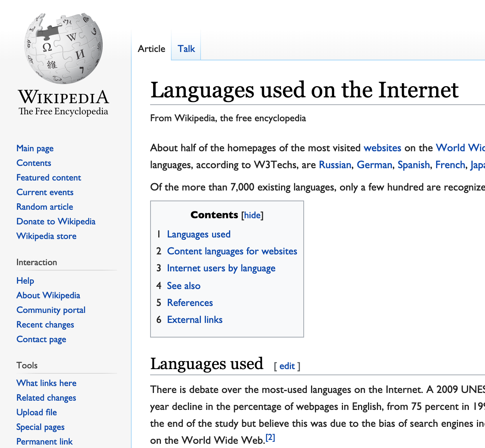The image size is (485, 448).
Task: Jump to the External links section
Action: point(195,320)
